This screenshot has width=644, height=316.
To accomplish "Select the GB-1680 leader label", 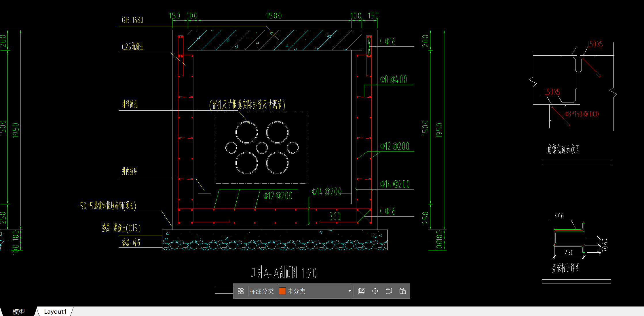I will (132, 20).
